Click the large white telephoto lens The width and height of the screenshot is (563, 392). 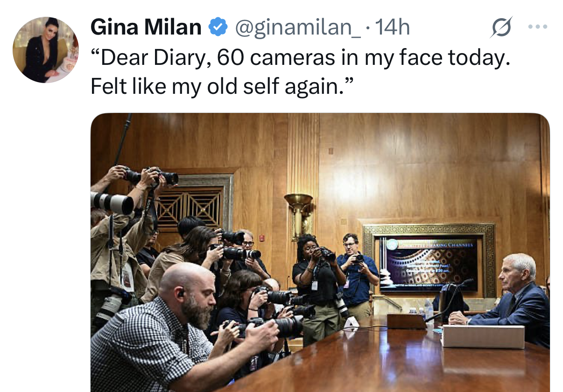(112, 203)
